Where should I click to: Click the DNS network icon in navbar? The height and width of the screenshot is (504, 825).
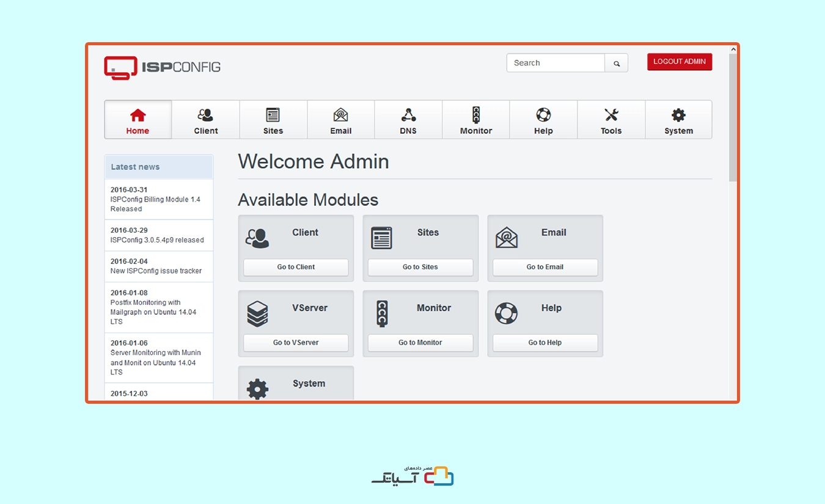point(408,115)
